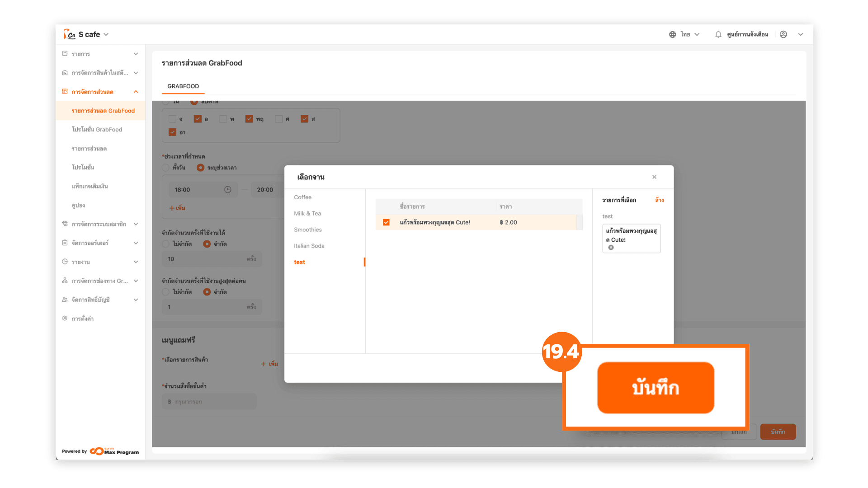Click the S cafe logo icon

[69, 34]
